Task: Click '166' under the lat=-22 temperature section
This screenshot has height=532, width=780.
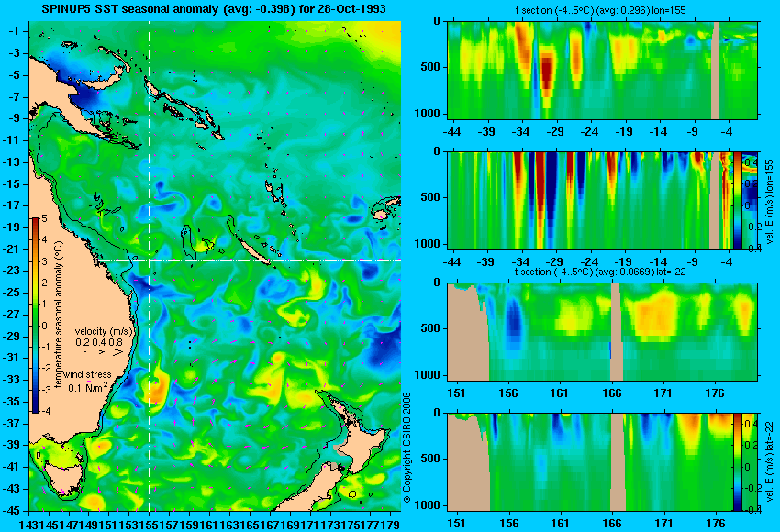Action: 612,393
